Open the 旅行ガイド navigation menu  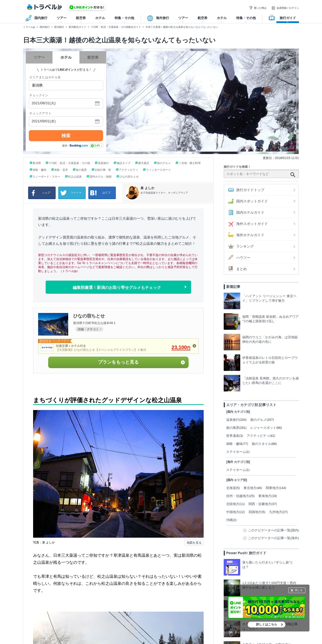pyautogui.click(x=287, y=18)
